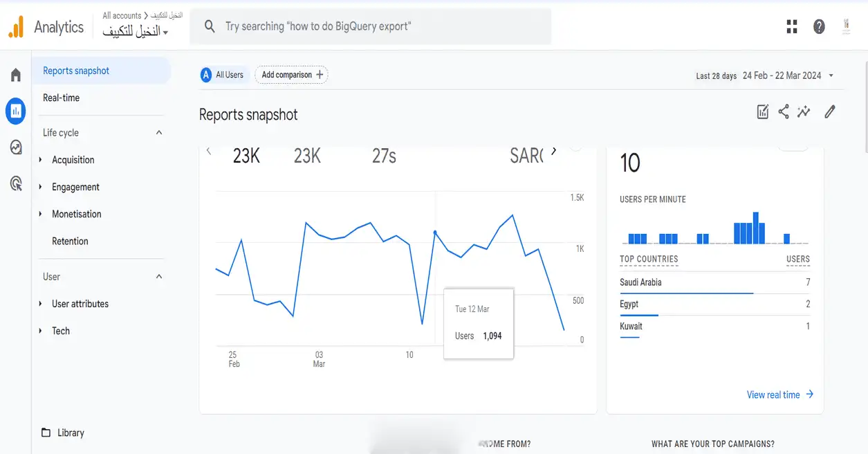
Task: Click the Share this report icon
Action: point(784,111)
